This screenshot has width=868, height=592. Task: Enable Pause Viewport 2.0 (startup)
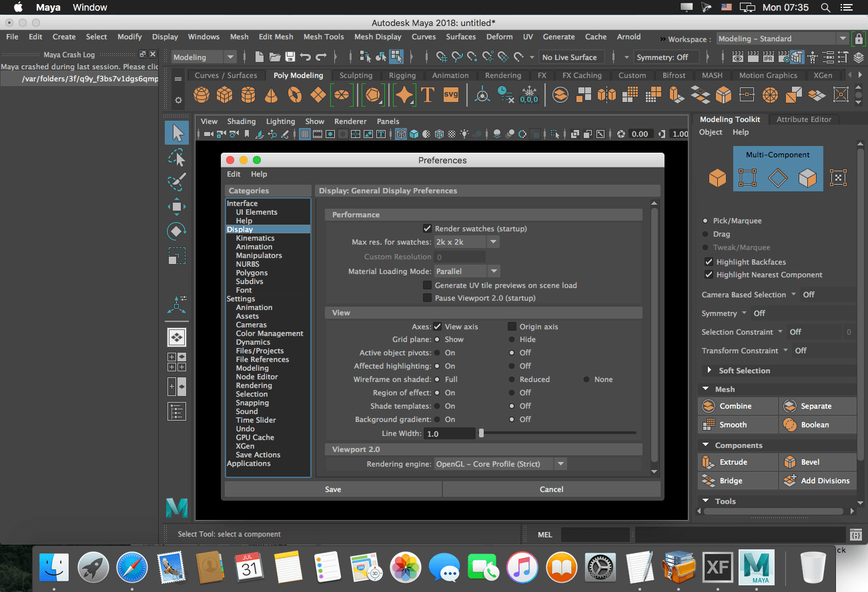point(428,298)
